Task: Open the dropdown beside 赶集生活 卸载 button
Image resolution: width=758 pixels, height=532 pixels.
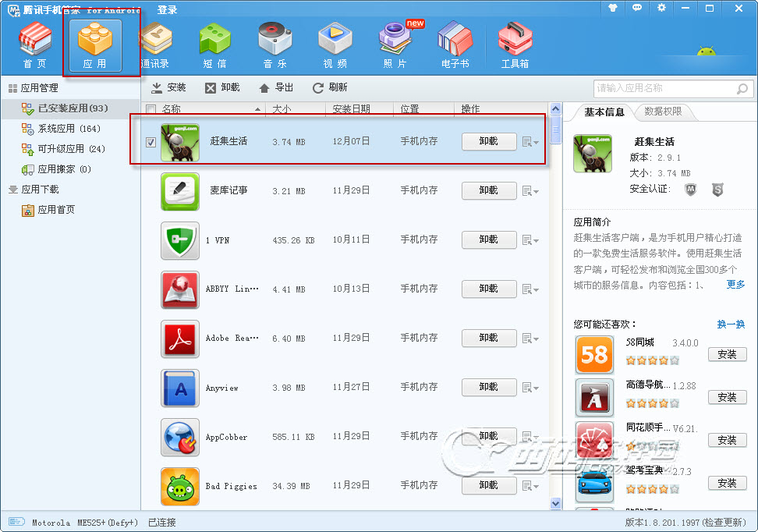Action: point(530,142)
